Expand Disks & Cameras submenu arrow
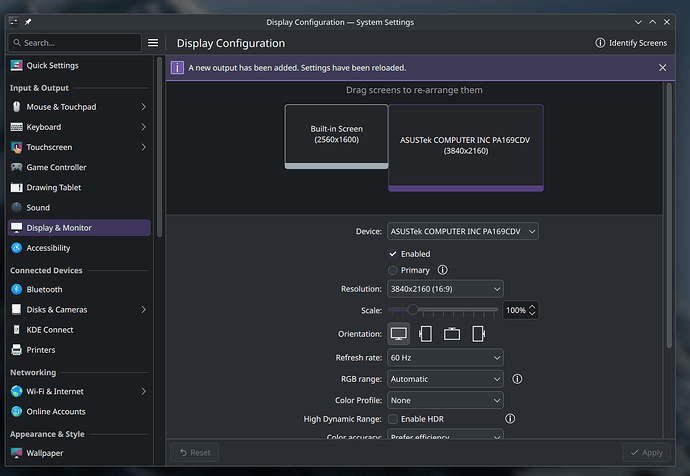The width and height of the screenshot is (690, 476). (143, 309)
